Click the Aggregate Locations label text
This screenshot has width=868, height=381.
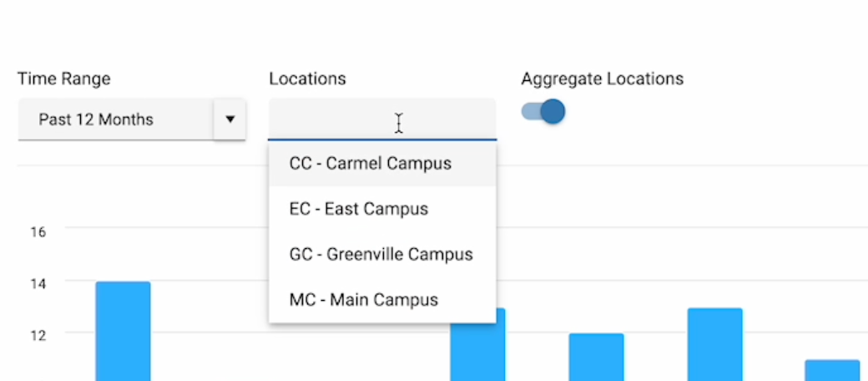click(602, 79)
